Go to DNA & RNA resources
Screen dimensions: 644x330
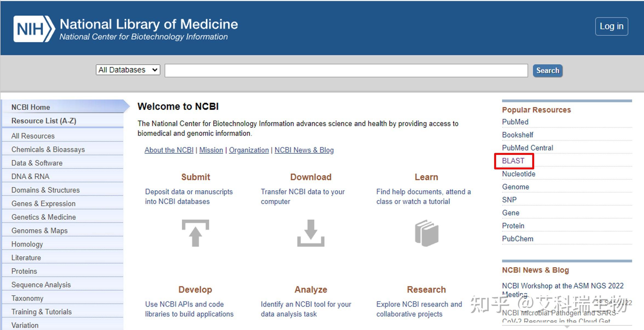(x=30, y=176)
